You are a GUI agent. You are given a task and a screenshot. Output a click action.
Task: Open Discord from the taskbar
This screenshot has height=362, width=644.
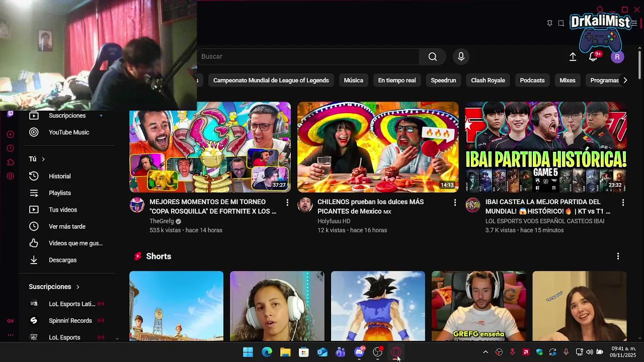pyautogui.click(x=359, y=352)
